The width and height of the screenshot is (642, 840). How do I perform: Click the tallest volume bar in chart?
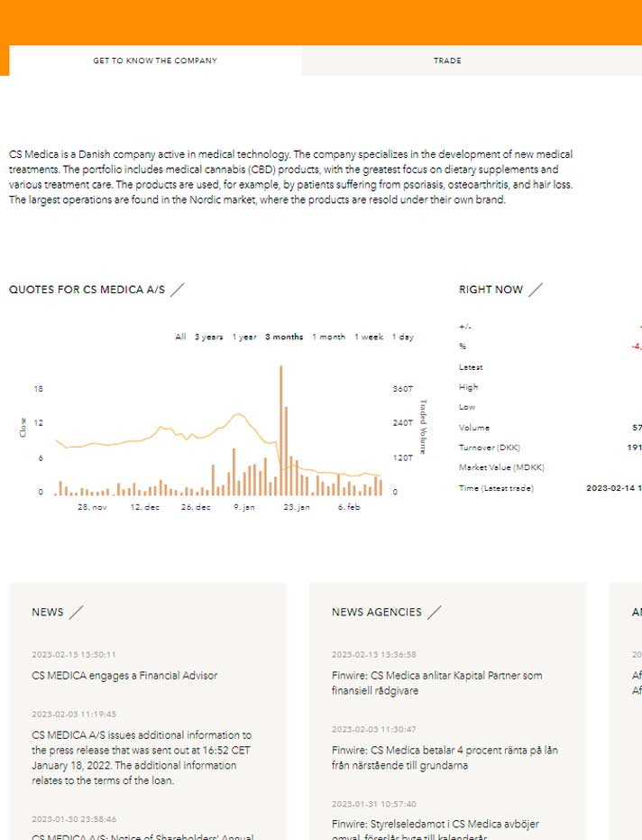coord(281,430)
